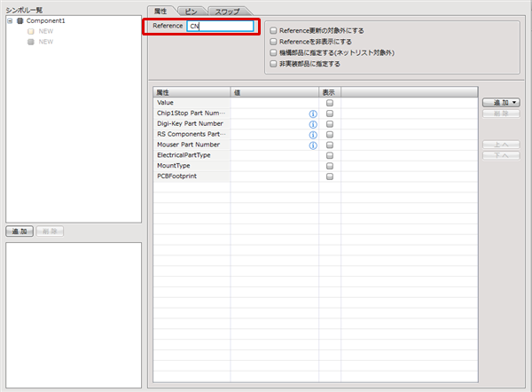Click into the Reference input field
The image size is (532, 392).
(221, 27)
